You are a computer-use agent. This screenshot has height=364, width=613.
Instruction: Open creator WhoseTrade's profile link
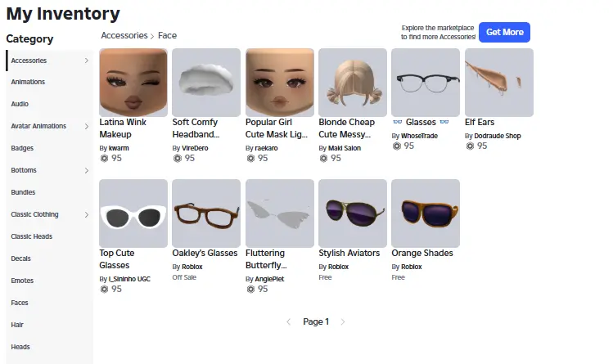click(420, 136)
